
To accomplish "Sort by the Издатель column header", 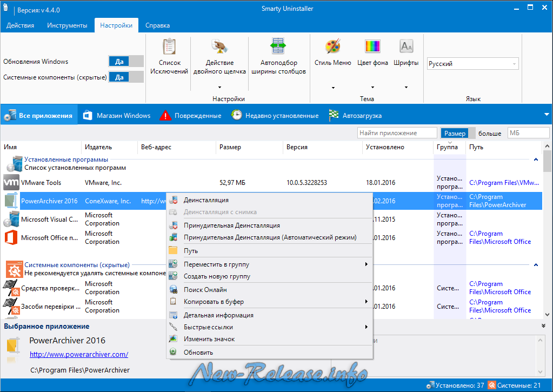I will (109, 147).
